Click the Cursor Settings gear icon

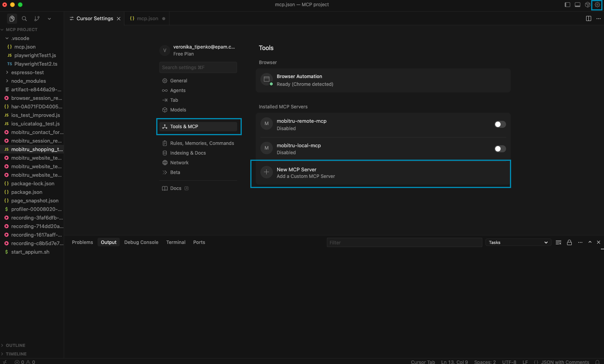597,5
